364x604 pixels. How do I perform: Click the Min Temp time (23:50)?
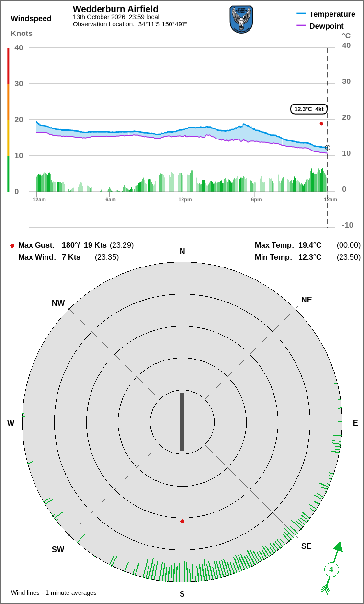click(x=349, y=257)
